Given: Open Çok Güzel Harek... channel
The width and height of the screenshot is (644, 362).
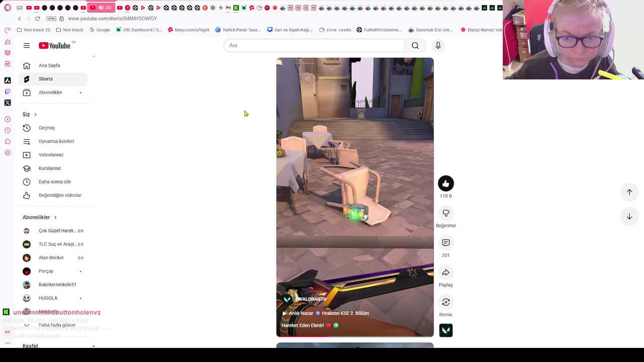Looking at the screenshot, I should coord(53,231).
